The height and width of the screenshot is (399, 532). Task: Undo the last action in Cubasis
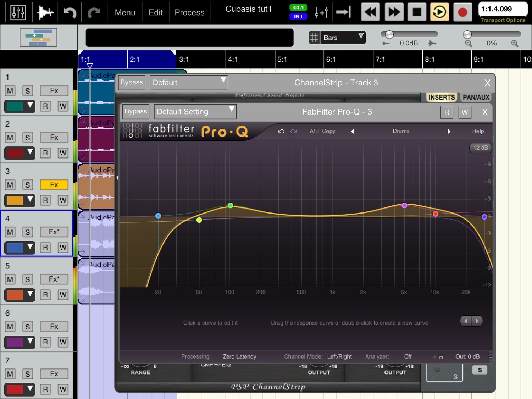pyautogui.click(x=70, y=12)
